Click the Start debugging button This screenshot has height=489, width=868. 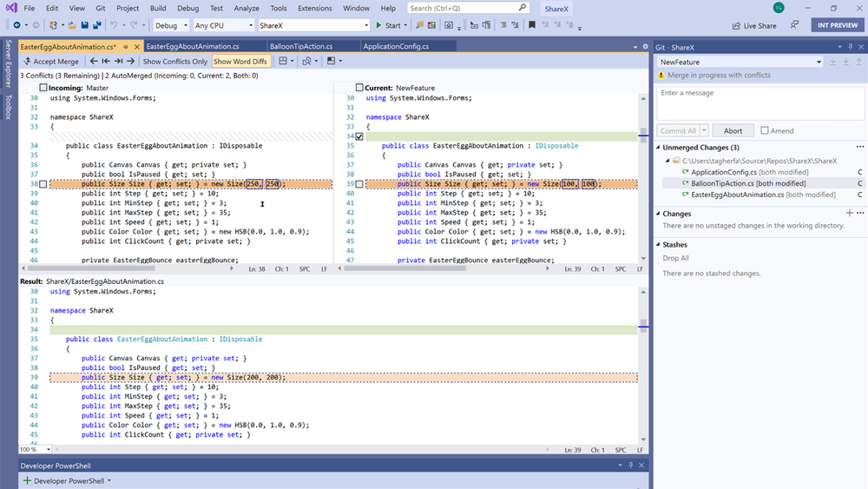click(391, 25)
